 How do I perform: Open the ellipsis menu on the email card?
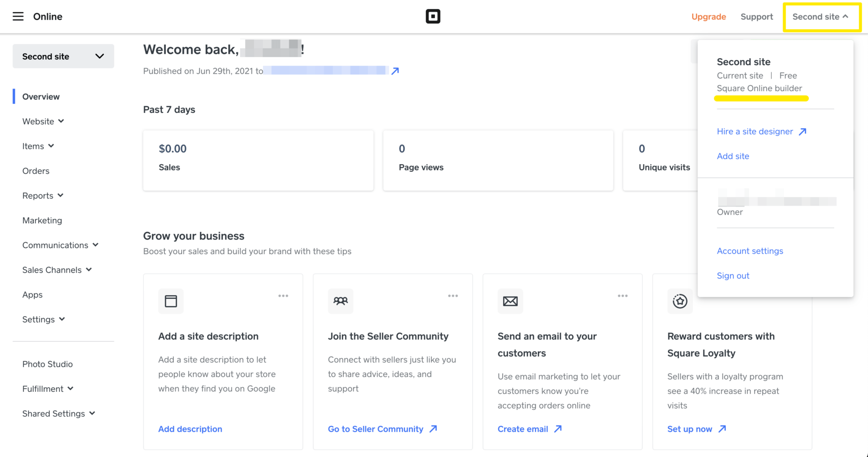click(623, 296)
